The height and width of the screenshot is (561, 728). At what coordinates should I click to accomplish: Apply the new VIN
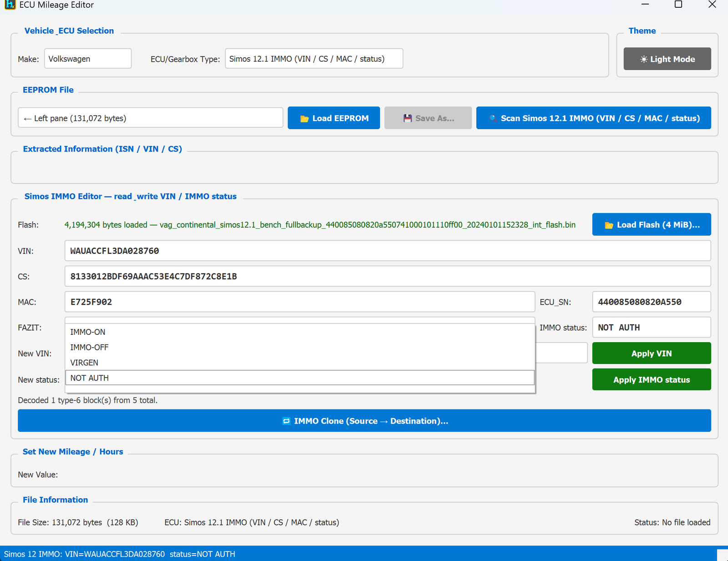click(x=652, y=353)
